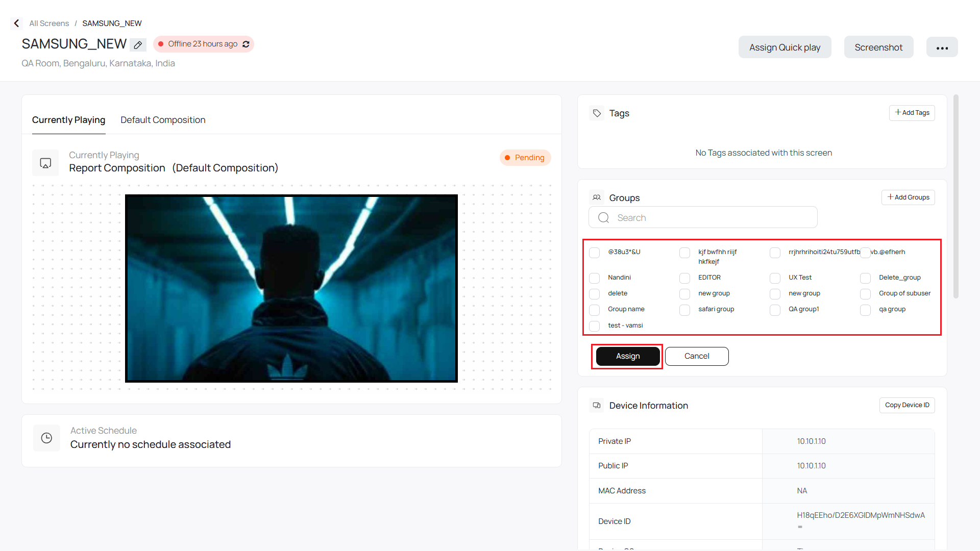Screen dimensions: 980x551
Task: Click the back arrow to All Screens
Action: click(16, 23)
